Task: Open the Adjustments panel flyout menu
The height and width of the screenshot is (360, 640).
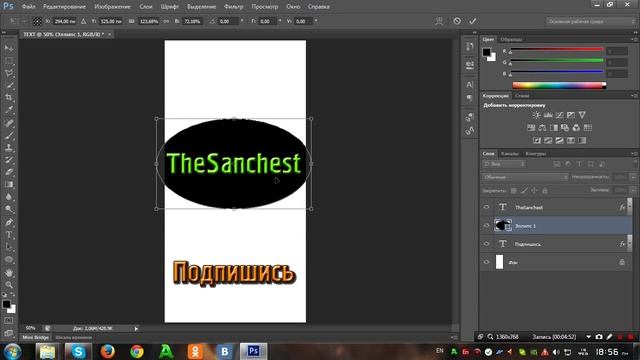Action: coord(634,96)
